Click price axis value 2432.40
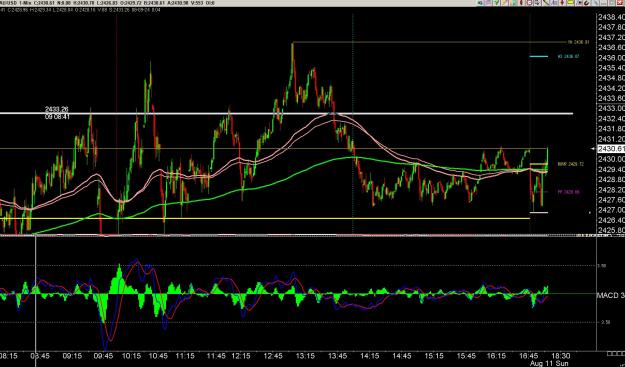The height and width of the screenshot is (367, 625). (611, 118)
